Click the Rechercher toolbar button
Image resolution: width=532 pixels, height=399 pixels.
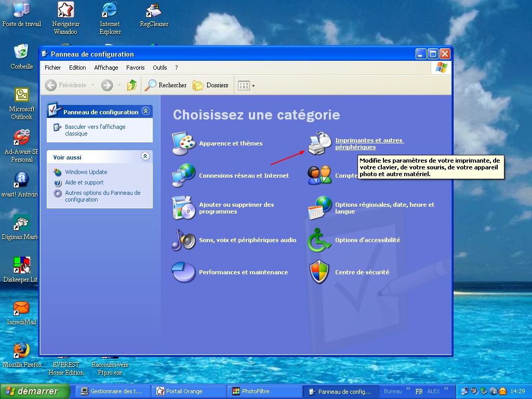point(166,85)
